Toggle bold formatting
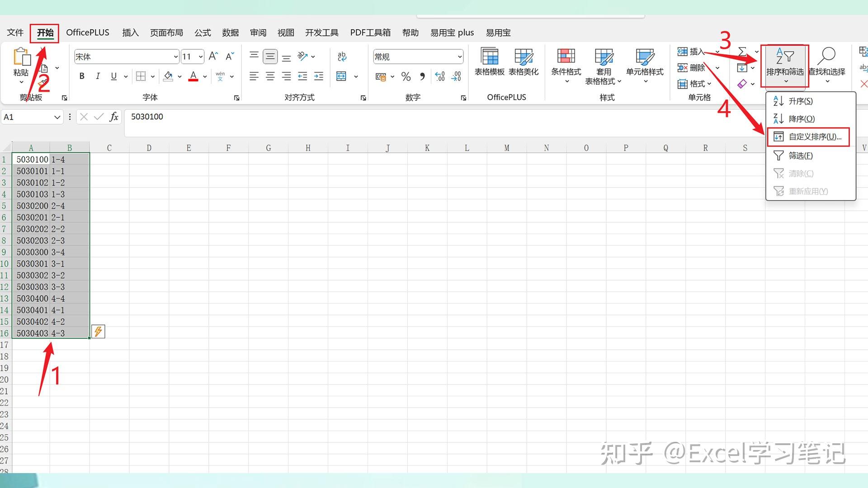This screenshot has width=868, height=488. point(82,76)
